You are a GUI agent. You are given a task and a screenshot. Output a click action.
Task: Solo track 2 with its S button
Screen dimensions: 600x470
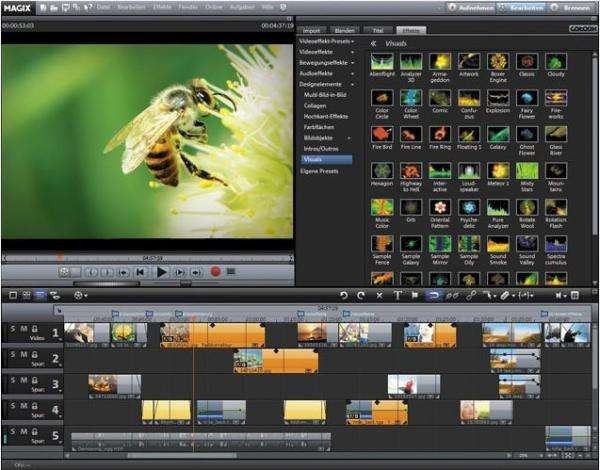13,354
